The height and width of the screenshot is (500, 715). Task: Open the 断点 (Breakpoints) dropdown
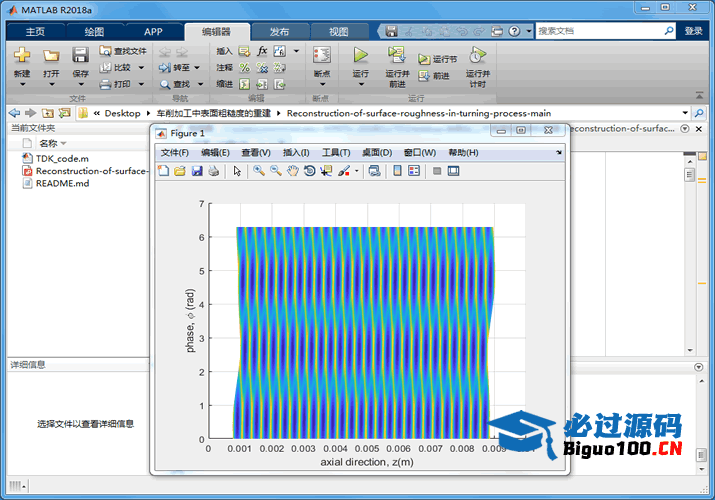tap(322, 84)
